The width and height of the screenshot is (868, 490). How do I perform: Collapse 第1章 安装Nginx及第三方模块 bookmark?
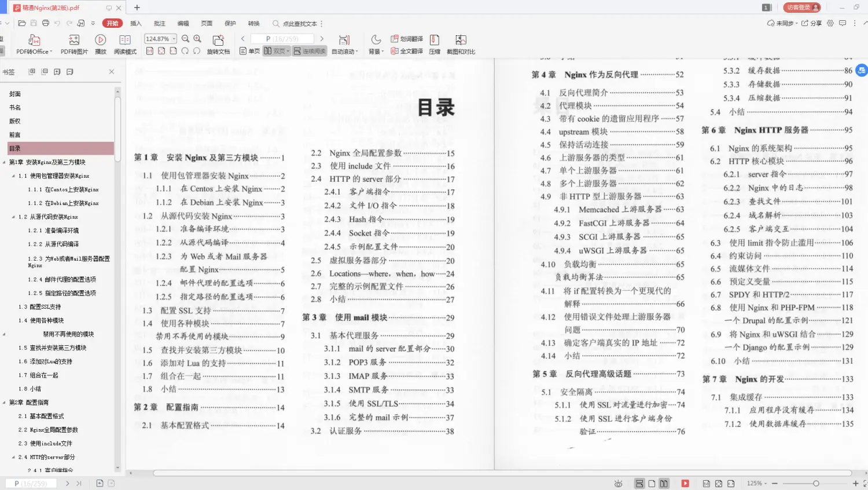pyautogui.click(x=5, y=162)
